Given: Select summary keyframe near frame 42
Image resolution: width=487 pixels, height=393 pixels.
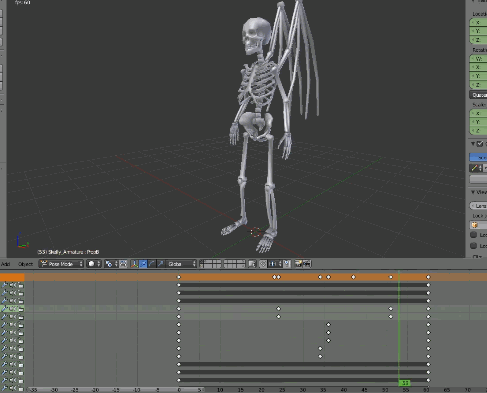Looking at the screenshot, I should coord(353,277).
